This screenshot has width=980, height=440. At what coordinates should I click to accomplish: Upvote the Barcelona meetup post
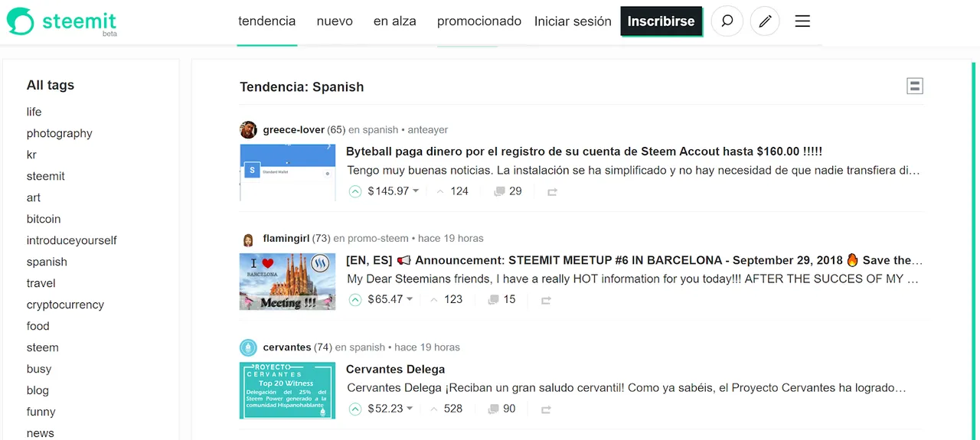coord(355,300)
